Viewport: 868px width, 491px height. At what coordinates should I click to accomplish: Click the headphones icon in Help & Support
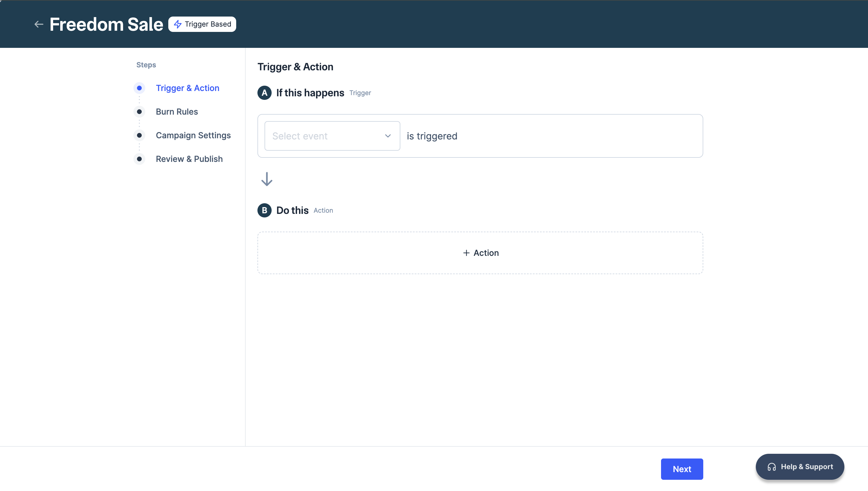coord(772,467)
